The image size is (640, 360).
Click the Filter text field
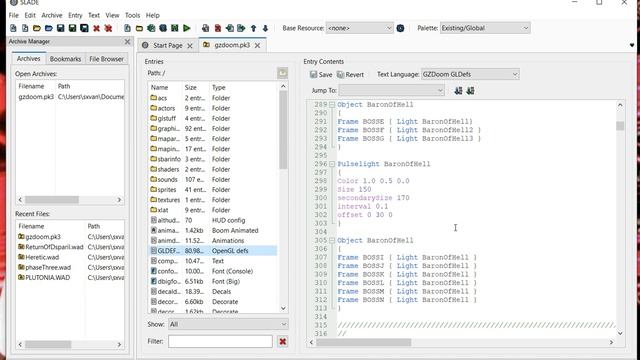220,342
